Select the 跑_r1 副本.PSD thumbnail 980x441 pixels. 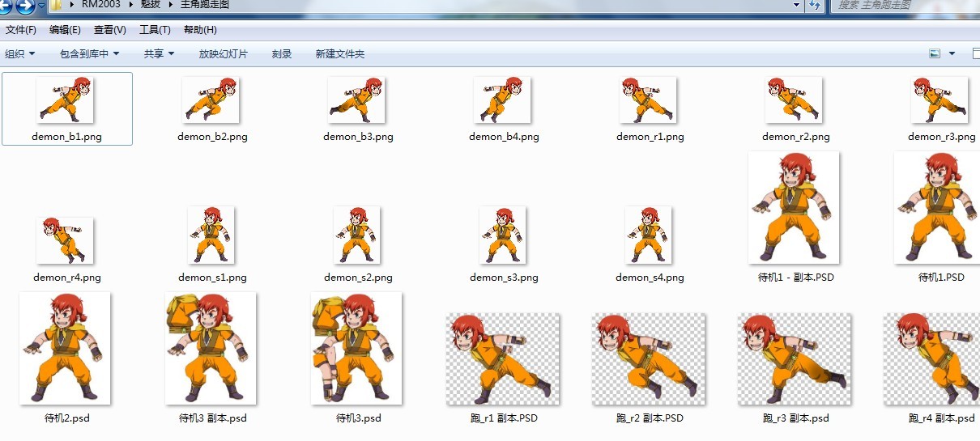[503, 359]
